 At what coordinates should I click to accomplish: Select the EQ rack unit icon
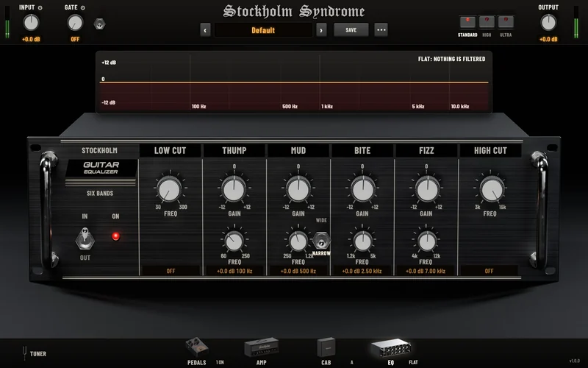point(391,347)
